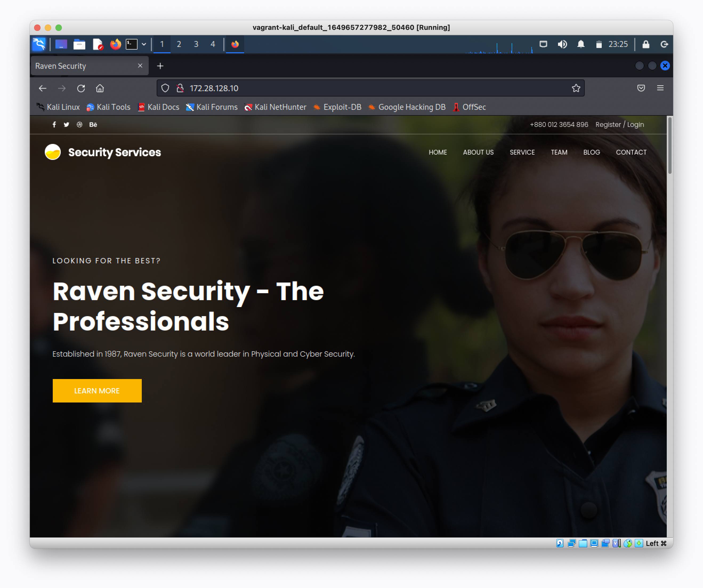Open the file manager from the taskbar

tap(79, 44)
